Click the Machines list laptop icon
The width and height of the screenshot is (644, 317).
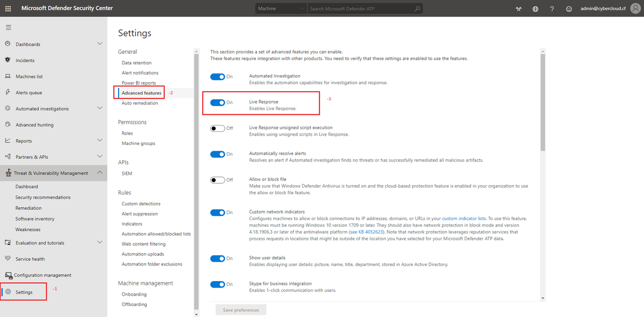coord(8,76)
